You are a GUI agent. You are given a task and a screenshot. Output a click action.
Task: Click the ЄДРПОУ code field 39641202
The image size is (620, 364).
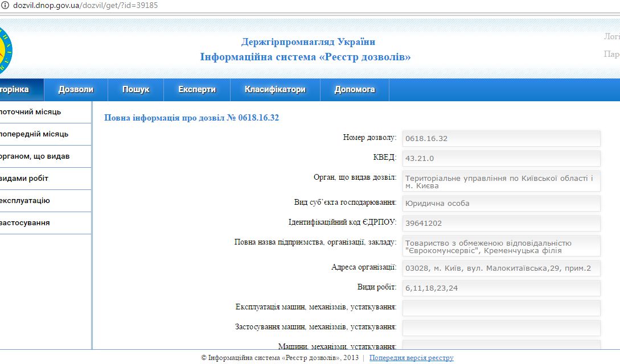pos(501,224)
